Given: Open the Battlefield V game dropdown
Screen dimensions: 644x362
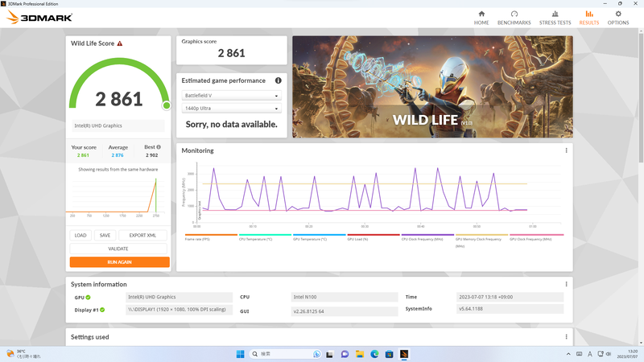Looking at the screenshot, I should coord(231,96).
